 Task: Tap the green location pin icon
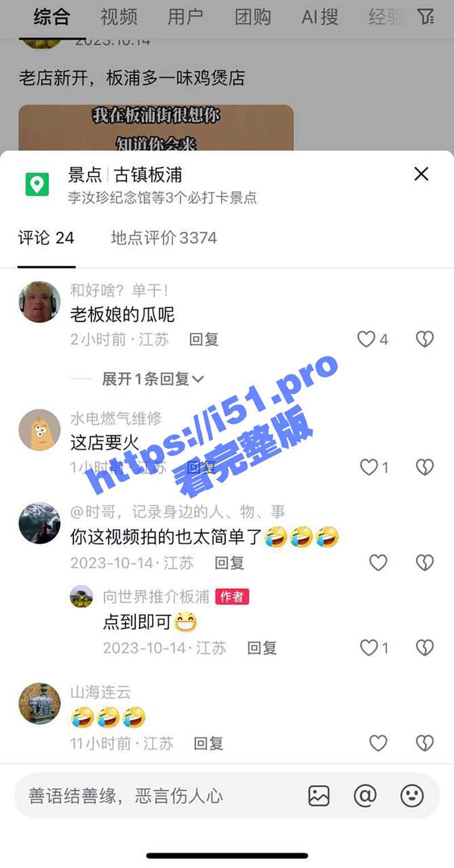pos(37,185)
